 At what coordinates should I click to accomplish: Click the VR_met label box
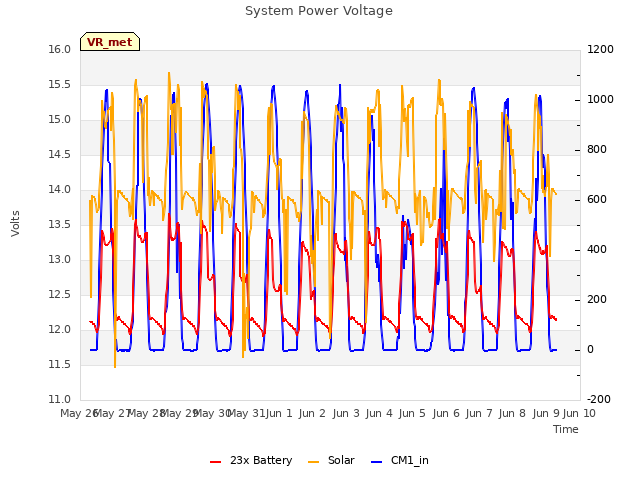point(110,42)
